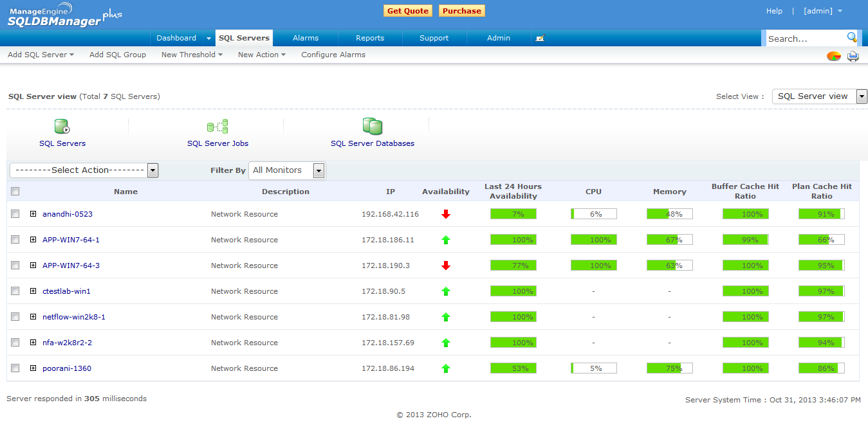Click green availability arrow for ctestlab-win1
868x423 pixels.
click(x=446, y=291)
